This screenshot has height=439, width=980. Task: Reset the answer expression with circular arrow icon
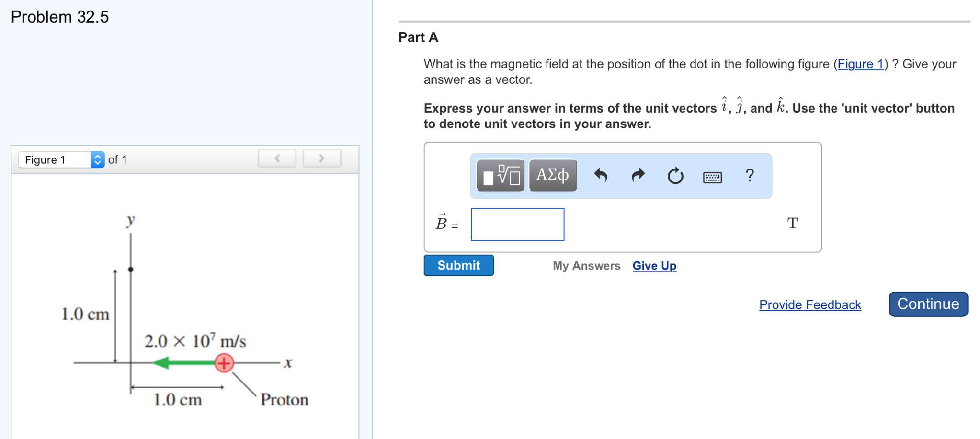click(675, 176)
